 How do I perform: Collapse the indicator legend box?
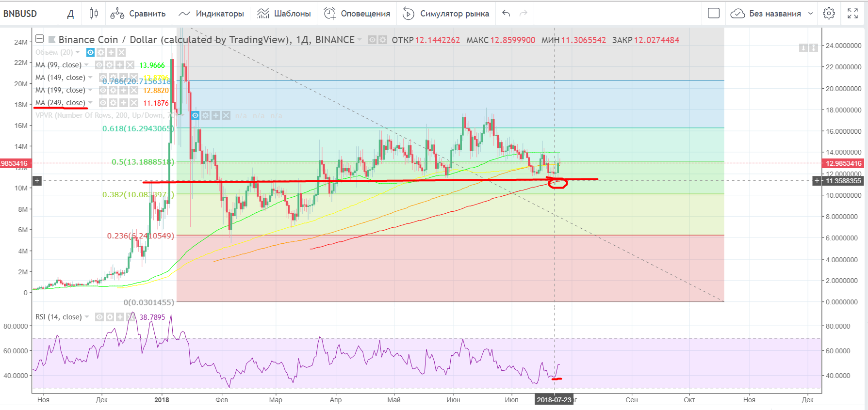click(x=40, y=39)
